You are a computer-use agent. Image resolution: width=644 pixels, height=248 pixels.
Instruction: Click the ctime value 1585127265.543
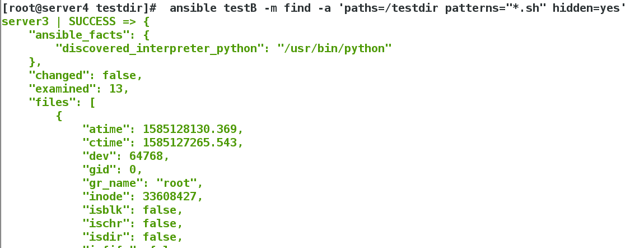point(190,143)
